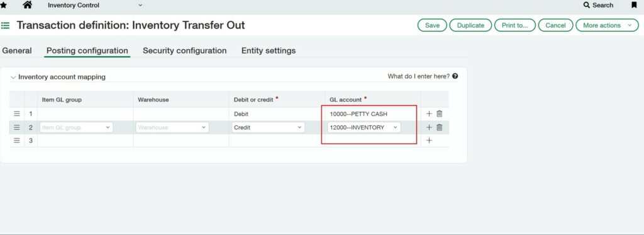This screenshot has width=644, height=235.
Task: Collapse the Inventory account mapping section
Action: pyautogui.click(x=14, y=77)
